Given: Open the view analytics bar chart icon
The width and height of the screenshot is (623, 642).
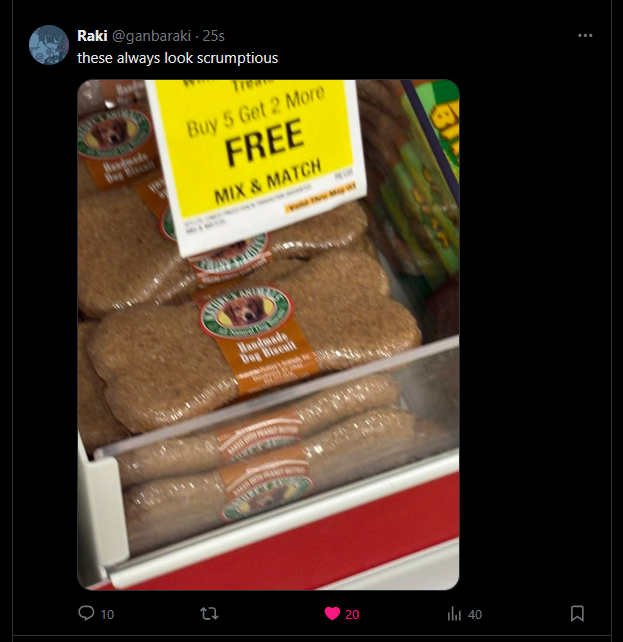Looking at the screenshot, I should (x=454, y=613).
